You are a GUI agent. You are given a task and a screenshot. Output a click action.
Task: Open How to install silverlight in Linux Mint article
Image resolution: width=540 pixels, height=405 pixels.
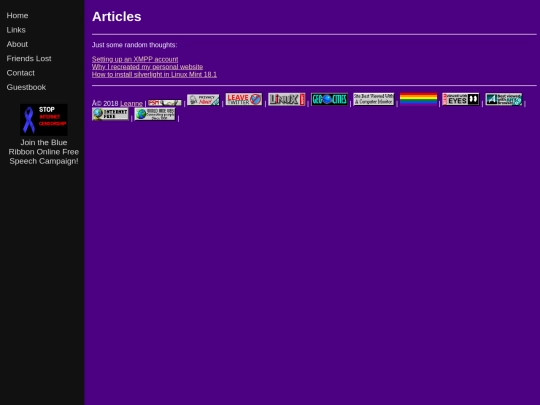154,74
